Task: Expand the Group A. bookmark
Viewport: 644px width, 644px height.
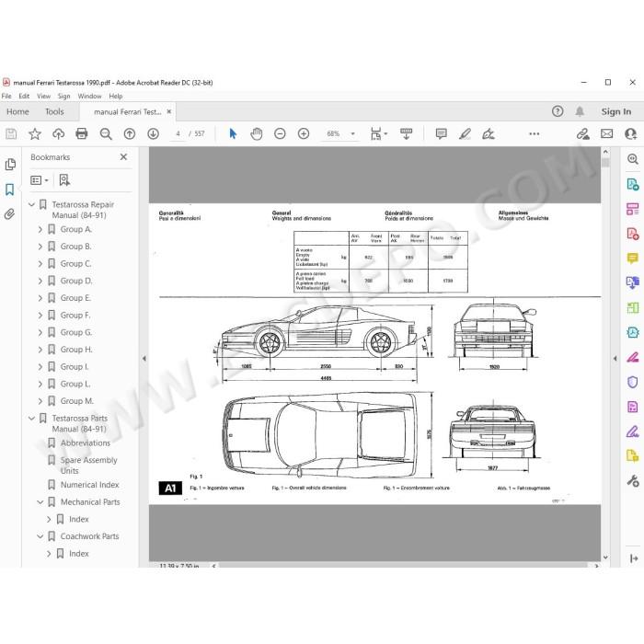Action: tap(40, 230)
